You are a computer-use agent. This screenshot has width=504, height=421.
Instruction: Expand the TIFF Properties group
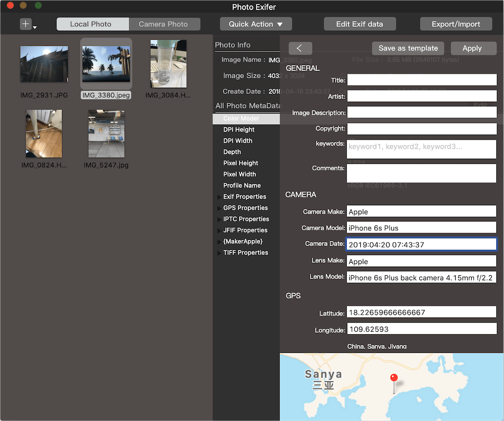click(x=219, y=253)
